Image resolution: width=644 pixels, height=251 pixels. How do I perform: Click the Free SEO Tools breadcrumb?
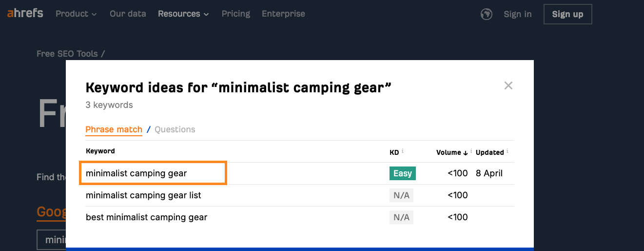click(67, 54)
